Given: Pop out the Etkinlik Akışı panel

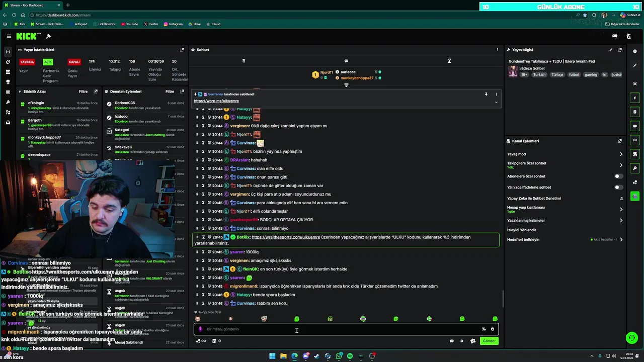Looking at the screenshot, I should point(96,92).
